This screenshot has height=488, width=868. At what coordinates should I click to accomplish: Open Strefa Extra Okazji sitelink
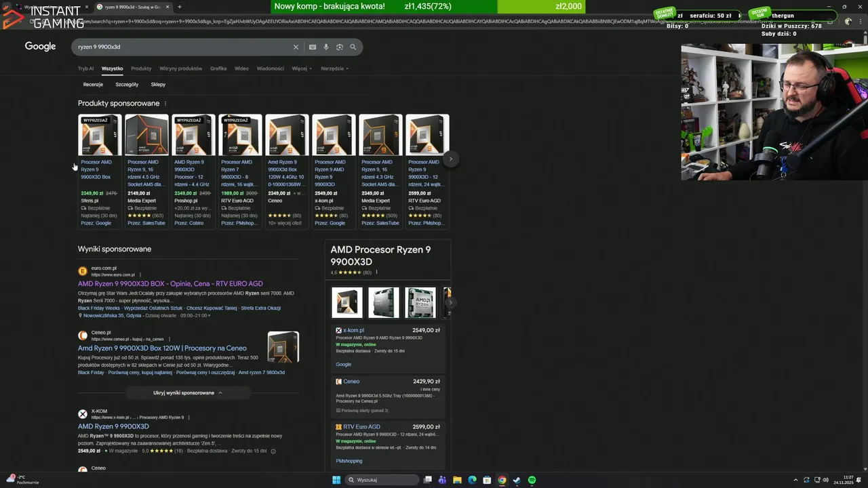tap(261, 308)
